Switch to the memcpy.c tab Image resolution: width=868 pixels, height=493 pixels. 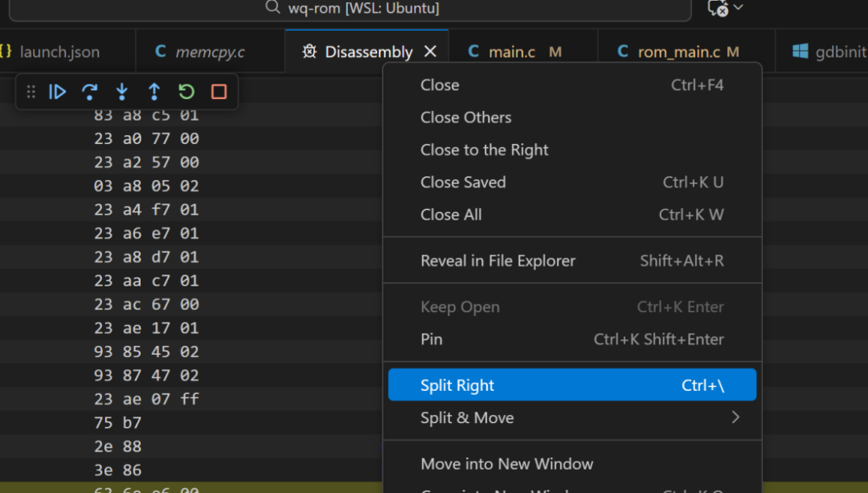(x=211, y=51)
